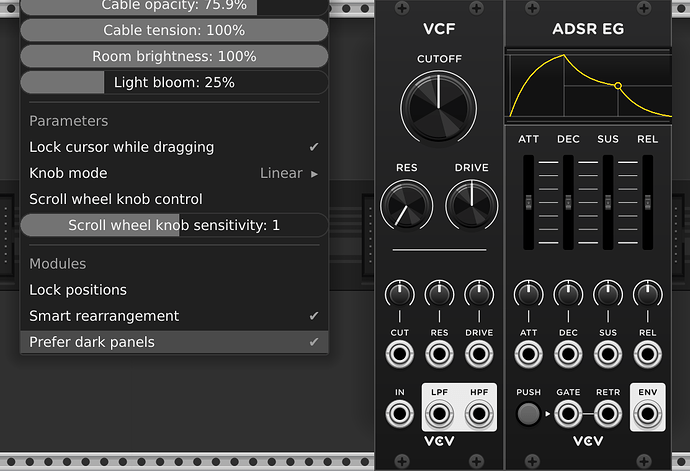Toggle Prefer dark panels option
The image size is (690, 471).
tap(174, 342)
